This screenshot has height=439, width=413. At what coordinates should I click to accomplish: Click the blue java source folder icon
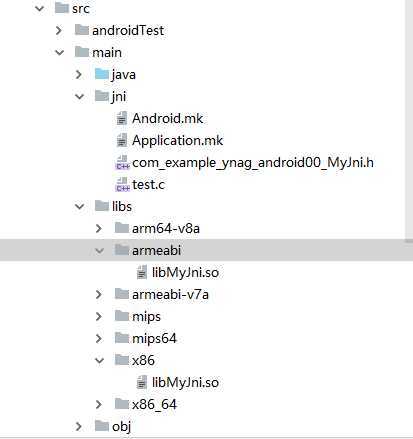102,74
